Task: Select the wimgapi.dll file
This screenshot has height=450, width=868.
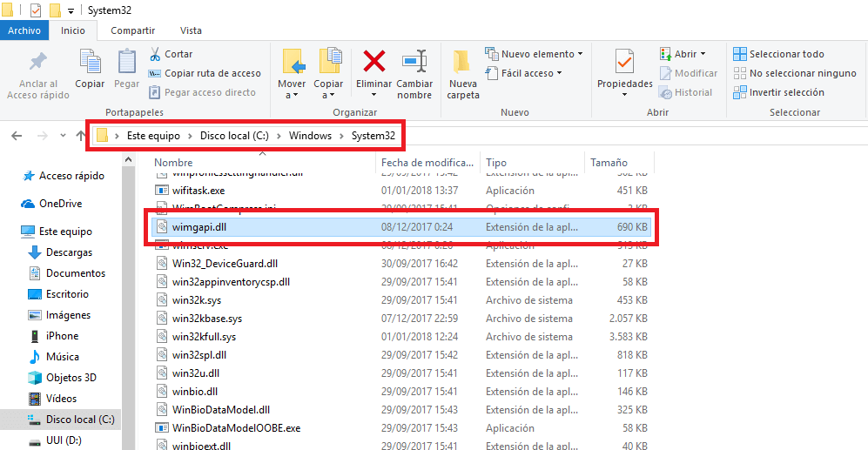Action: click(401, 227)
